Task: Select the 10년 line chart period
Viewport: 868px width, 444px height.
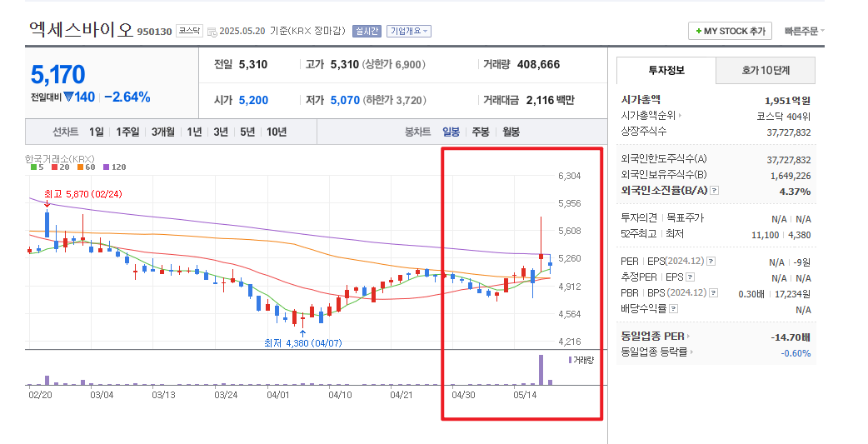Action: coord(277,132)
